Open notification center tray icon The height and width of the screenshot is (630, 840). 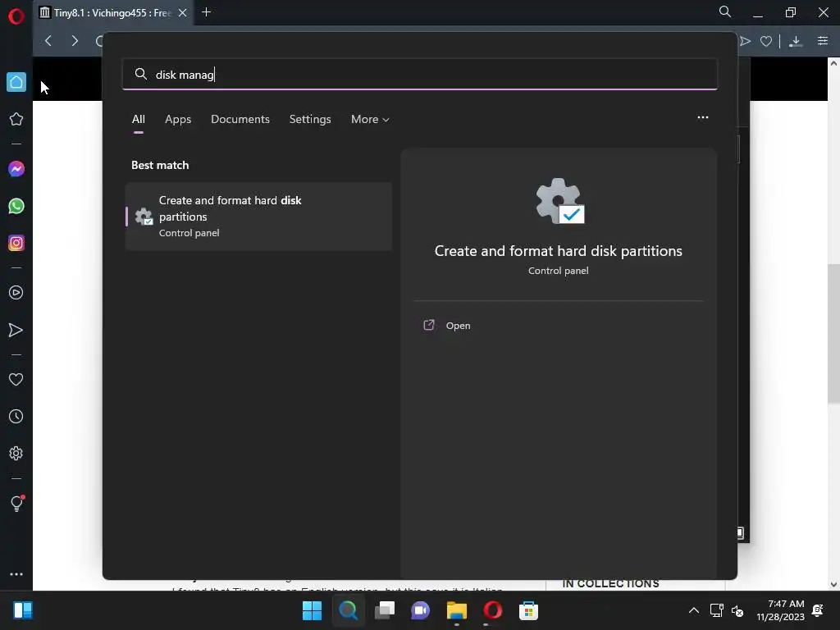(818, 610)
